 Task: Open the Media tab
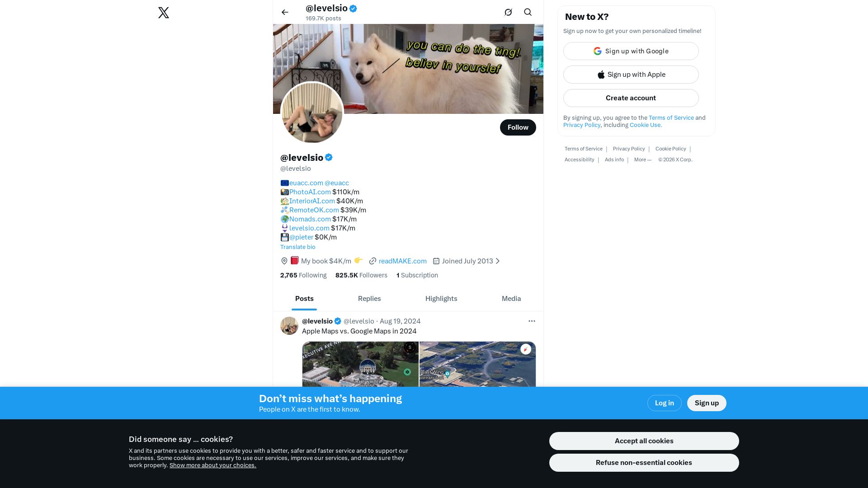pos(511,299)
